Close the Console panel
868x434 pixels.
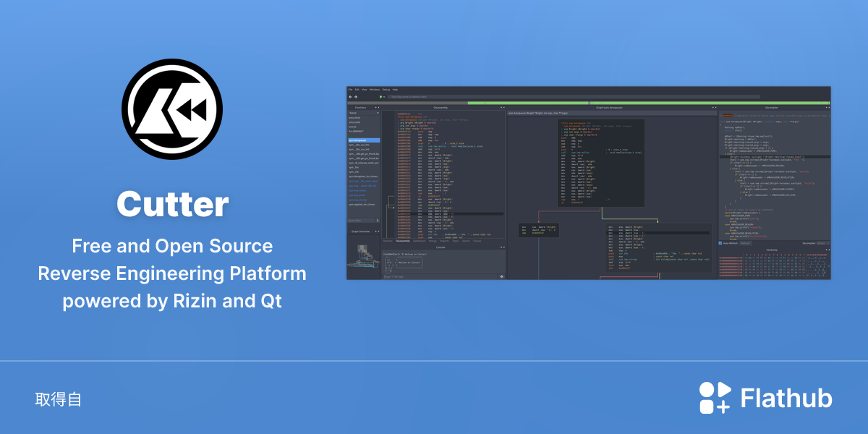[x=504, y=247]
